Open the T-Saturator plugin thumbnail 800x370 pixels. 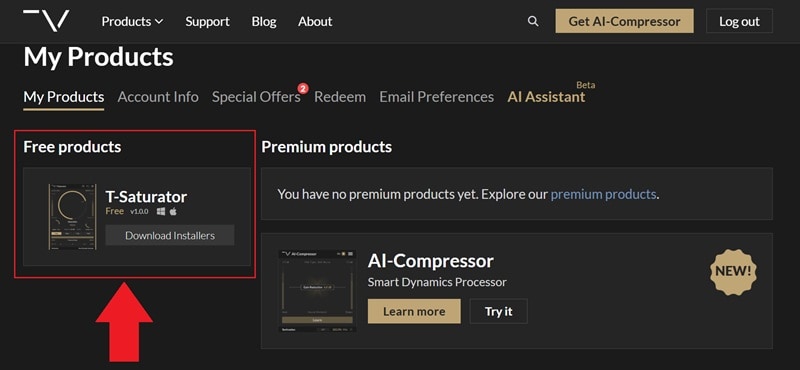72,217
